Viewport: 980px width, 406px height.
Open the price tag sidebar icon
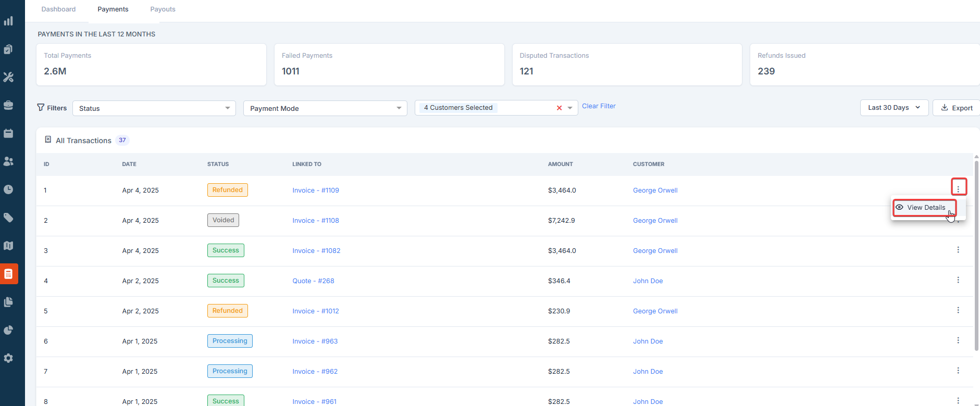[x=8, y=218]
